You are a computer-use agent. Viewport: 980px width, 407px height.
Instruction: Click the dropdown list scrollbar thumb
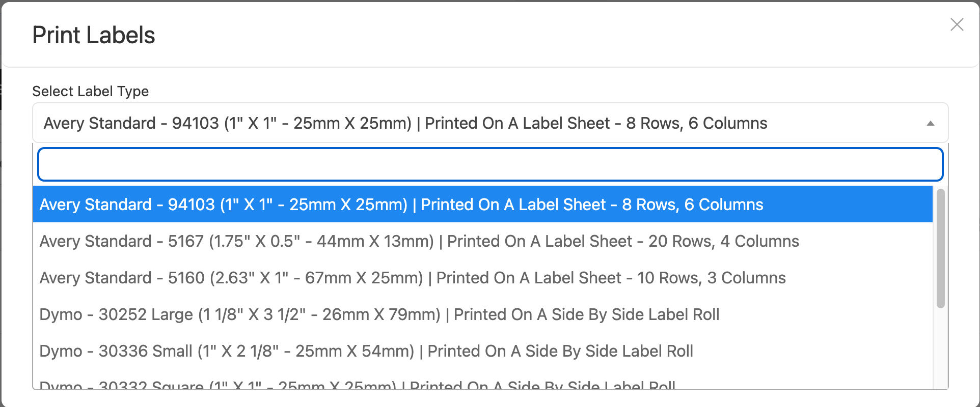point(940,248)
